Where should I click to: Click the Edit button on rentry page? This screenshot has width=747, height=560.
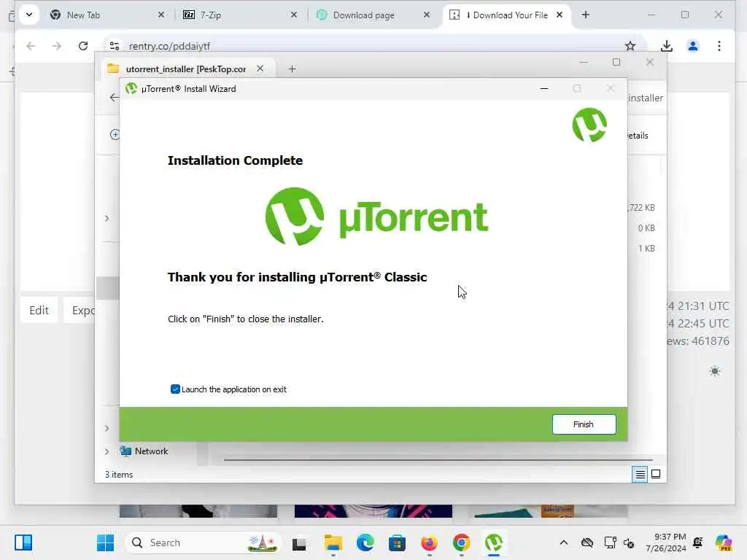coord(39,311)
